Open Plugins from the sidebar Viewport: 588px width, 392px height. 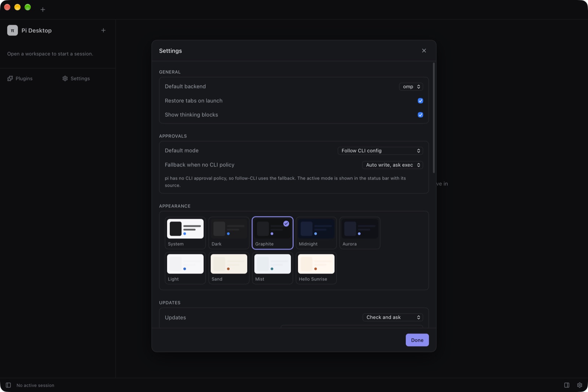tap(20, 78)
